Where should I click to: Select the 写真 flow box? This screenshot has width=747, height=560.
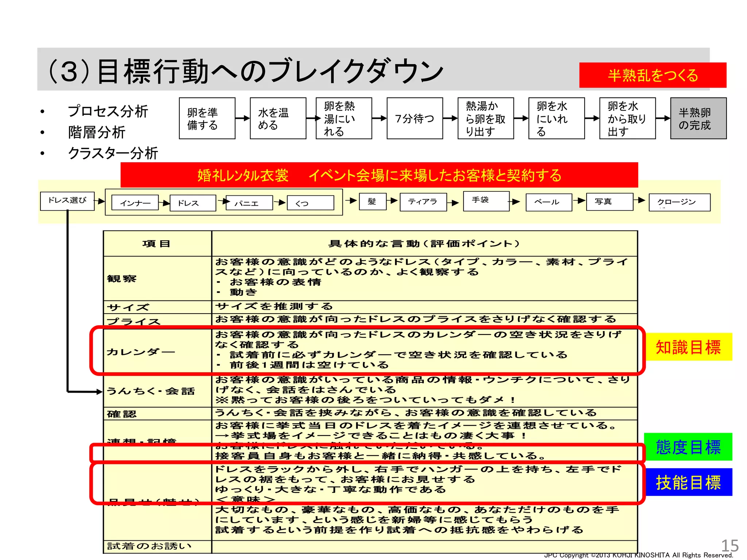tap(609, 202)
